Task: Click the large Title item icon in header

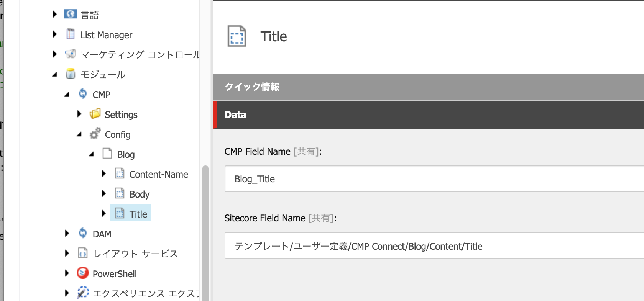Action: coord(237,36)
